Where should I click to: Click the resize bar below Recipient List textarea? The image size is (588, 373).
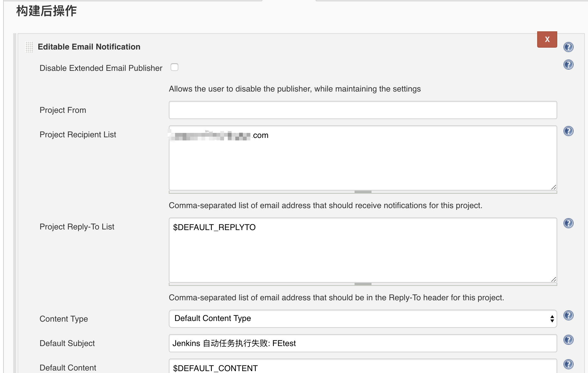tap(363, 192)
